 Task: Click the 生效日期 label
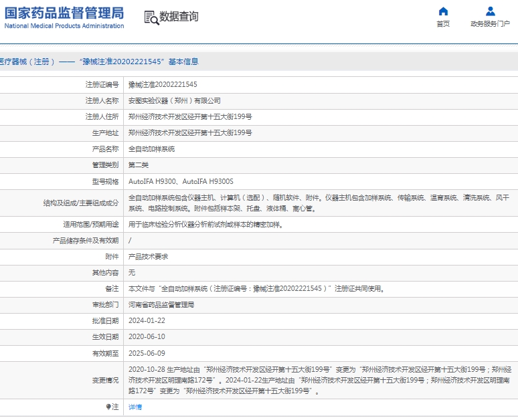105,337
